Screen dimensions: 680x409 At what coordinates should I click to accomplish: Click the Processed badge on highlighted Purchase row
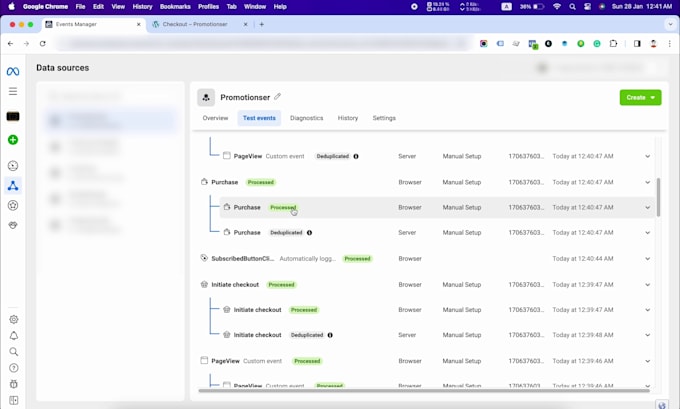click(x=283, y=207)
